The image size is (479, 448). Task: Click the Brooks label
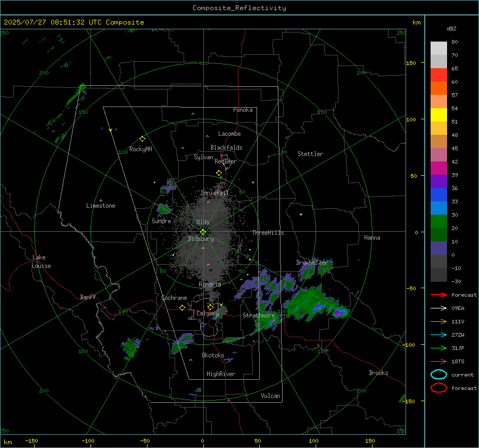(378, 373)
